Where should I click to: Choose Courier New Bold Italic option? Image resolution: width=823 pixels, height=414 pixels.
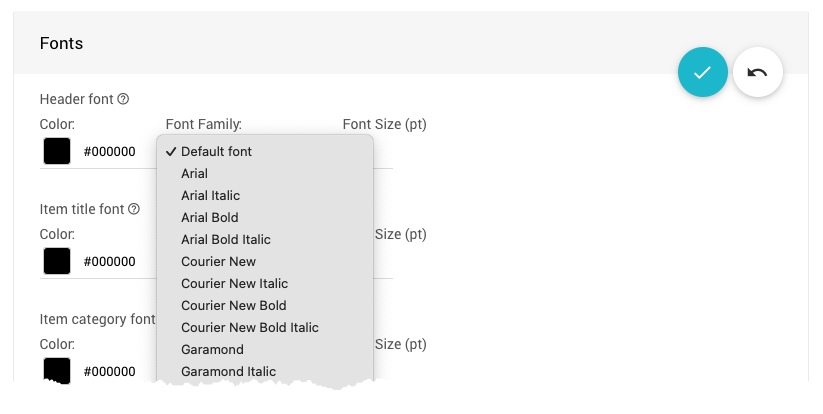click(x=249, y=328)
